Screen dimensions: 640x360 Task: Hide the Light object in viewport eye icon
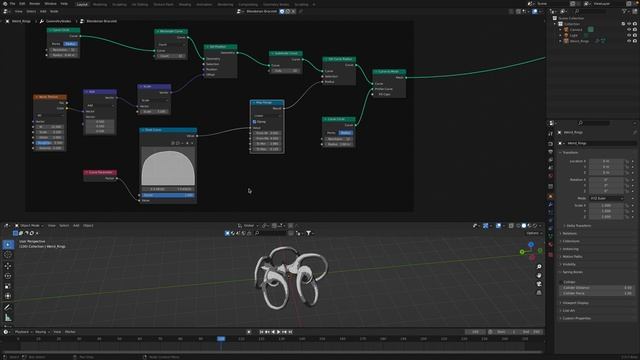pyautogui.click(x=629, y=35)
